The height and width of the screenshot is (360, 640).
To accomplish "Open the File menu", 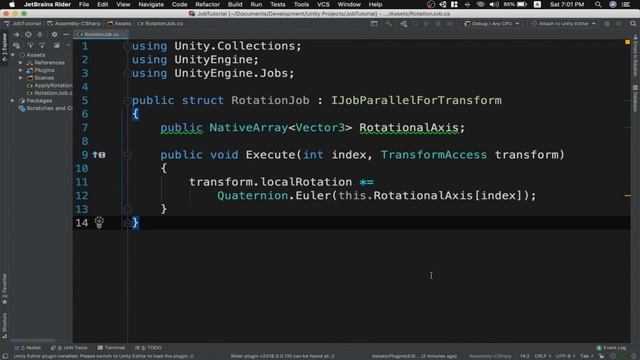I will click(84, 4).
